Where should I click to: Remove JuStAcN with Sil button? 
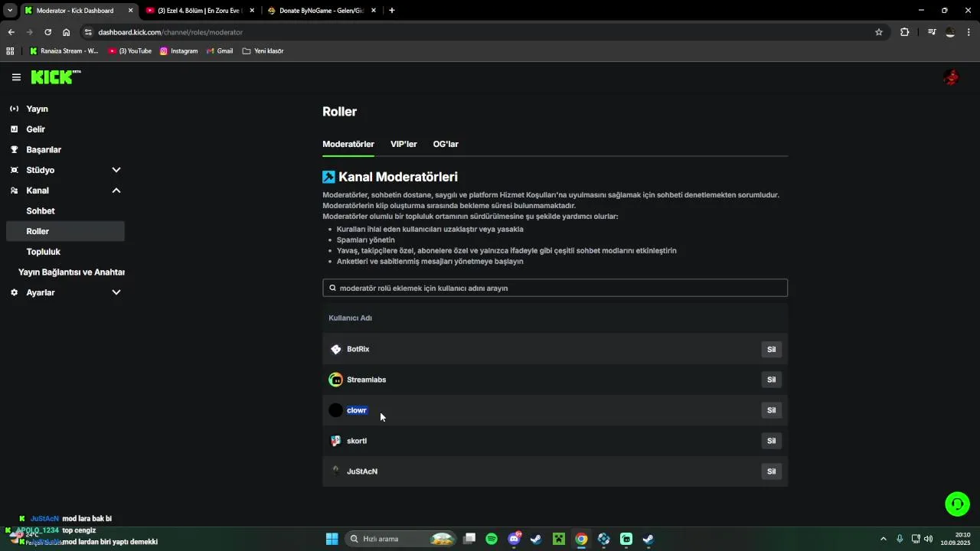[x=771, y=471]
